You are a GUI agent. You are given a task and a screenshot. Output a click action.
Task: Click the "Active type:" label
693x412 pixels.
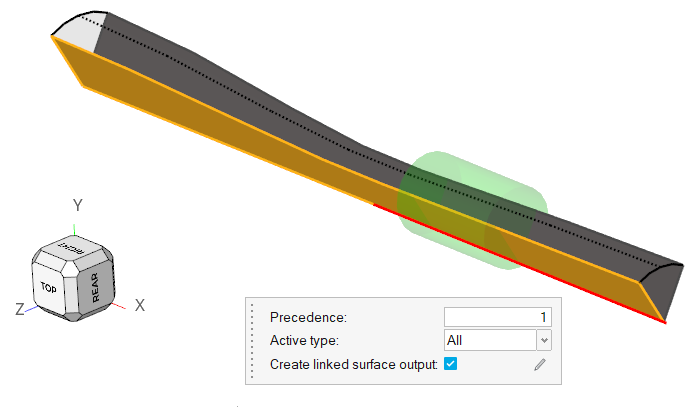(304, 340)
